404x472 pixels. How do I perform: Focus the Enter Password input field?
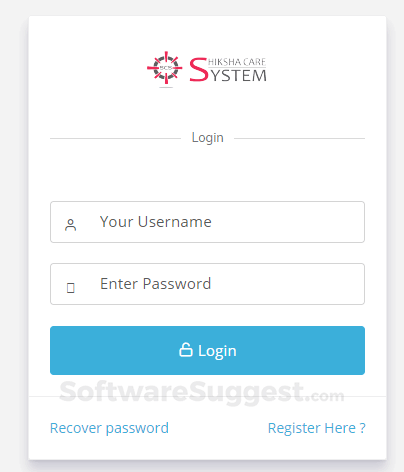pos(207,284)
